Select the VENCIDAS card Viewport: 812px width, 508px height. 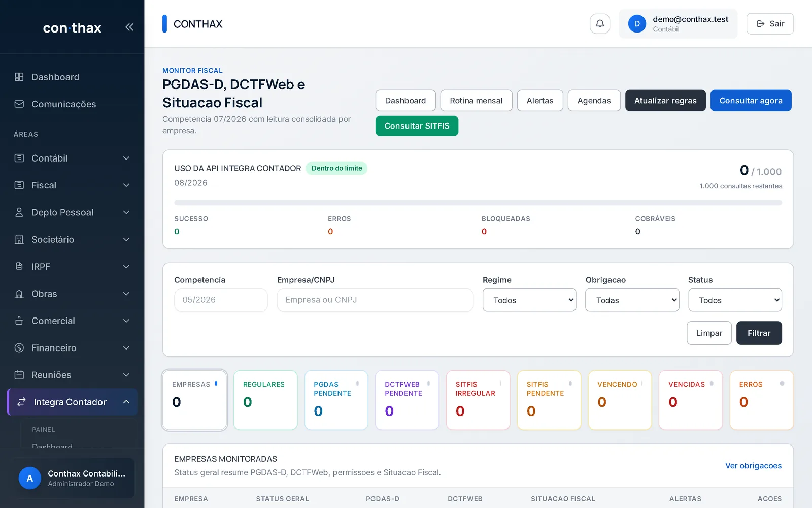click(691, 400)
